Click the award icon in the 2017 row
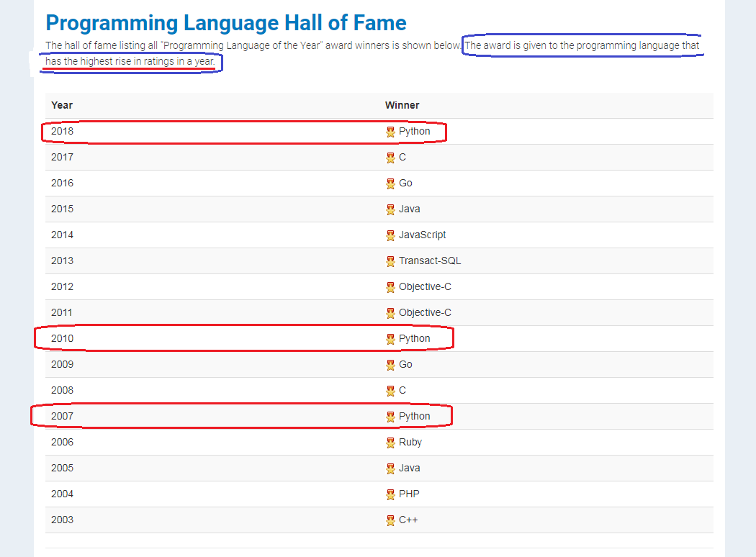This screenshot has width=756, height=557. coord(390,158)
